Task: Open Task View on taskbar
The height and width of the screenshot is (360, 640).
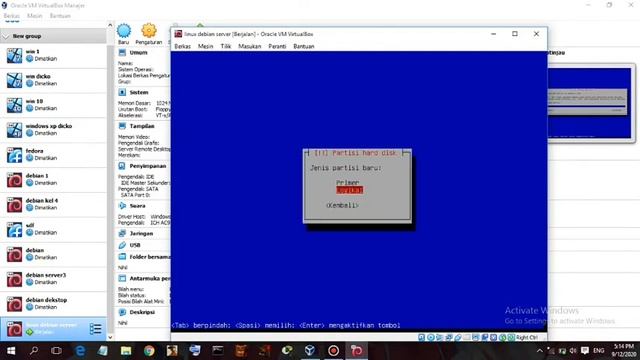Action: pyautogui.click(x=56, y=351)
